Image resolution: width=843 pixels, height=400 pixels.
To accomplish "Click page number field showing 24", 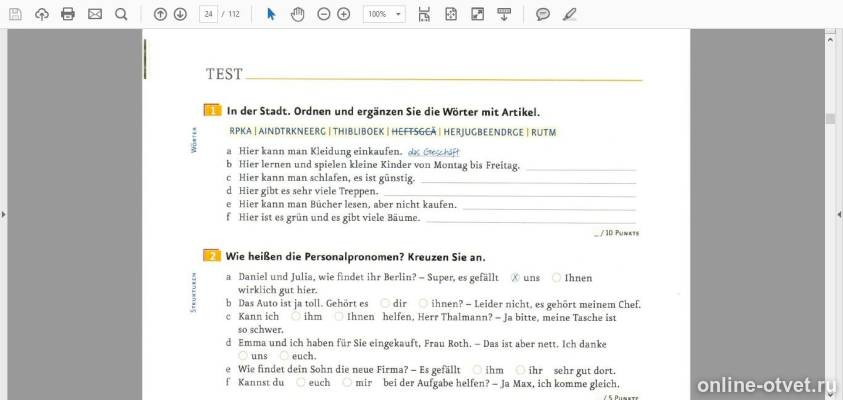I will pos(208,14).
